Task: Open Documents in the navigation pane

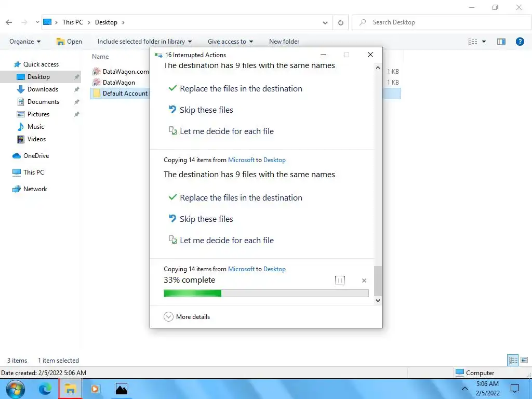Action: click(43, 102)
